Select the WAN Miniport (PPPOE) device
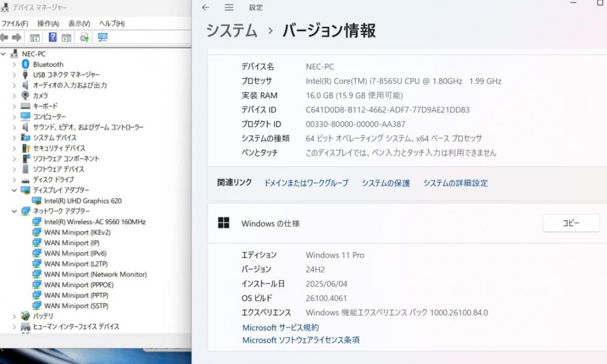This screenshot has width=607, height=364. tap(78, 285)
